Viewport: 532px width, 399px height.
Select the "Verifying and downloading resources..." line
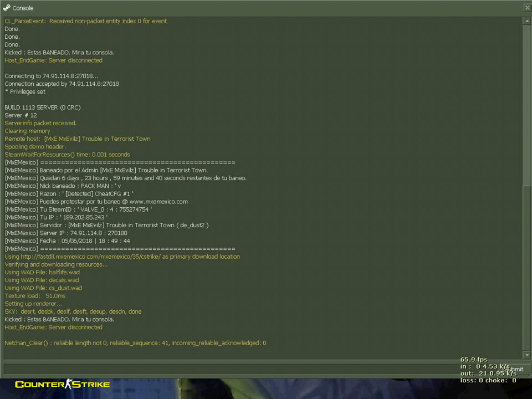(x=56, y=264)
